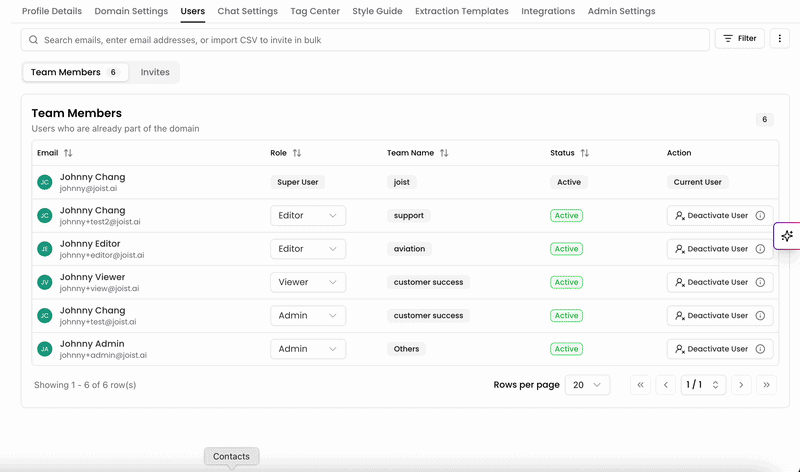Click customer success tag in Johnny Viewer row
The image size is (800, 472).
(428, 282)
